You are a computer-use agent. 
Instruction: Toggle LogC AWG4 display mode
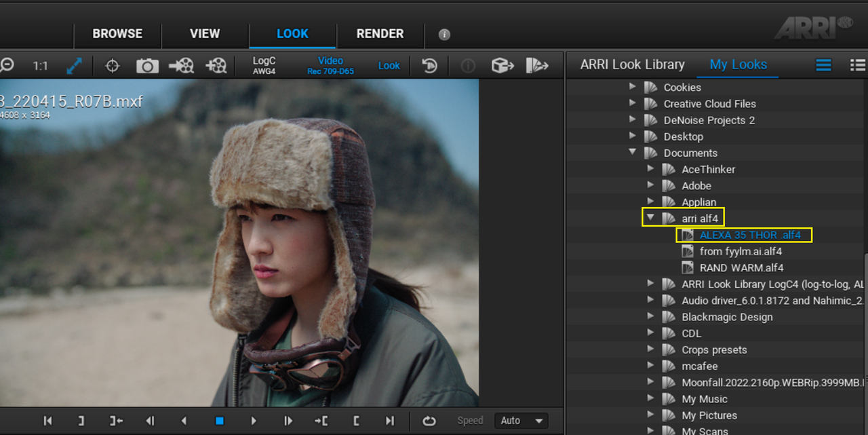(264, 66)
